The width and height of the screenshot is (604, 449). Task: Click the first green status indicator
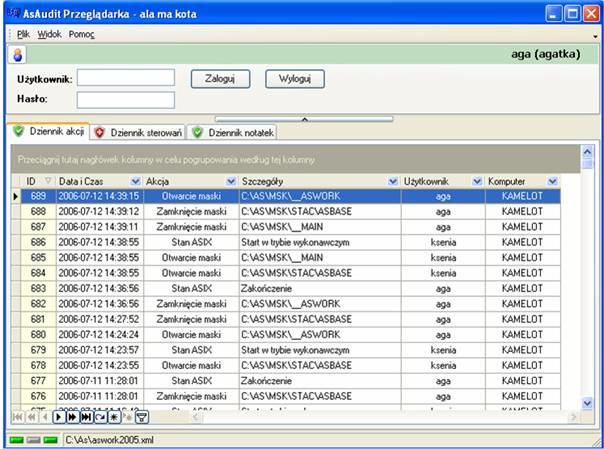[x=17, y=440]
